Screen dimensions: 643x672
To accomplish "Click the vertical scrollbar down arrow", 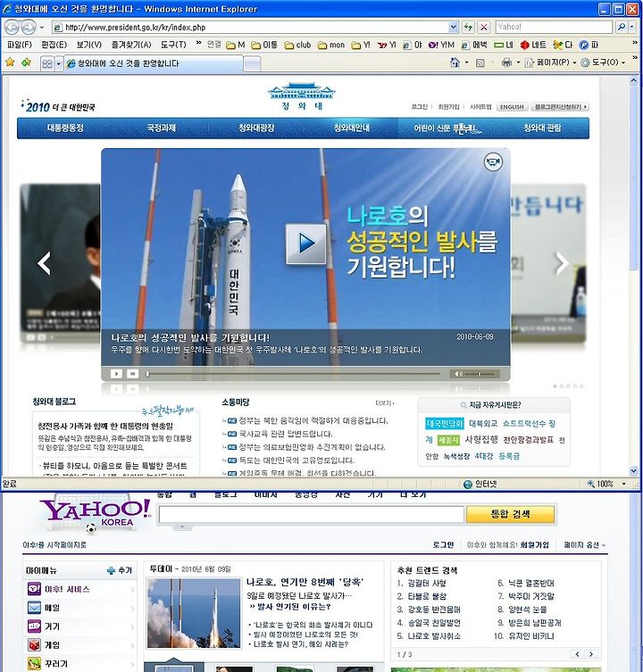I will [x=633, y=470].
